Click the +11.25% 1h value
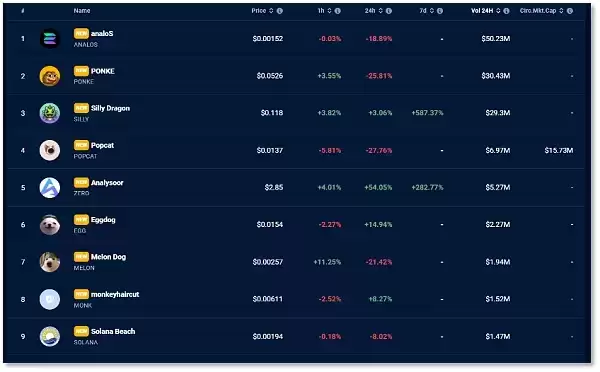 [x=327, y=262]
